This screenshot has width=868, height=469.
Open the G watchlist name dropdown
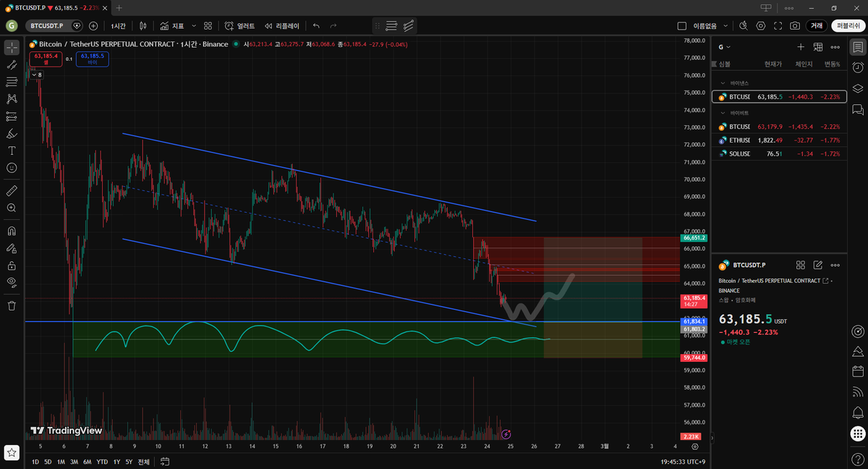click(x=724, y=47)
